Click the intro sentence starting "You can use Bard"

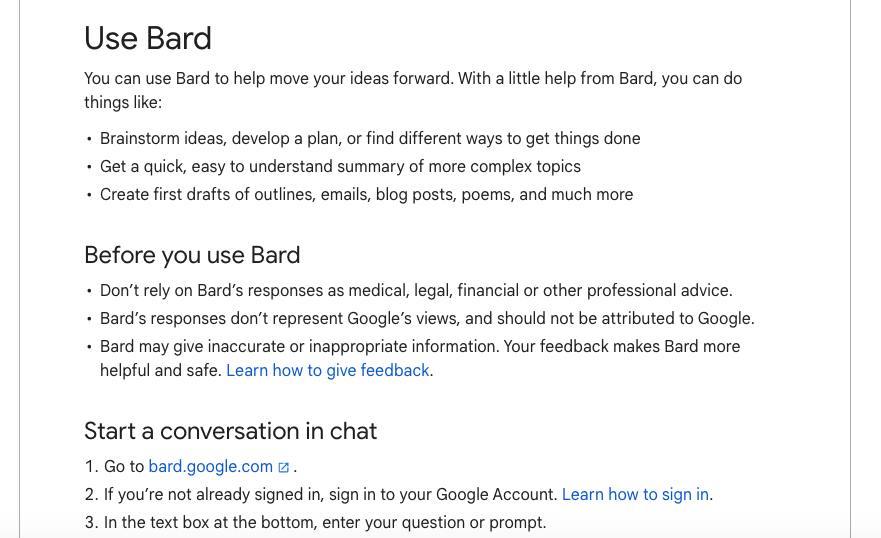tap(412, 78)
